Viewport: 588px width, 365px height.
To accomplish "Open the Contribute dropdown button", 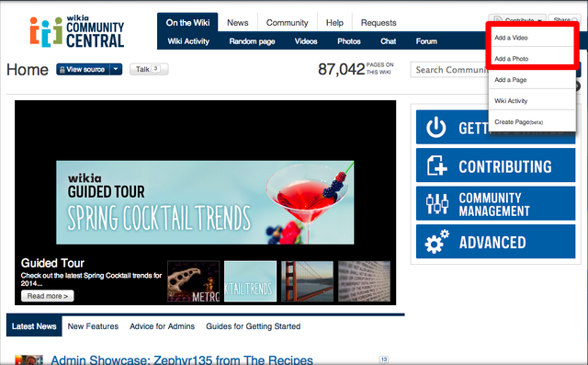I will click(x=517, y=19).
